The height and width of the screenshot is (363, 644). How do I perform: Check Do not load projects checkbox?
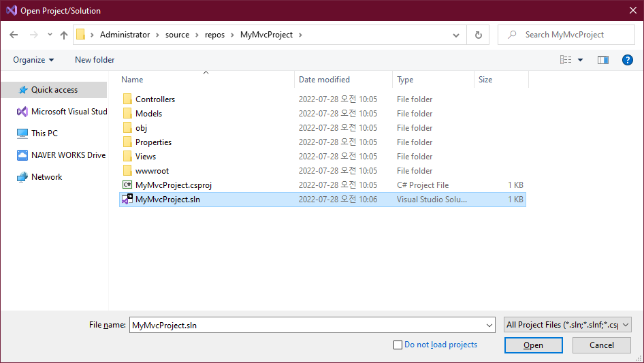click(x=398, y=345)
